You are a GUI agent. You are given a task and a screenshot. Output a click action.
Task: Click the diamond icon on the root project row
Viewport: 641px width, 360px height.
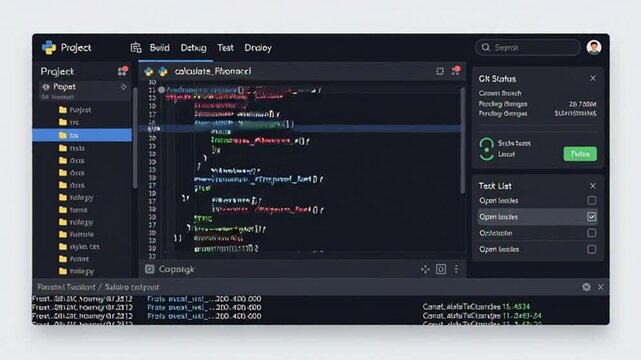123,87
